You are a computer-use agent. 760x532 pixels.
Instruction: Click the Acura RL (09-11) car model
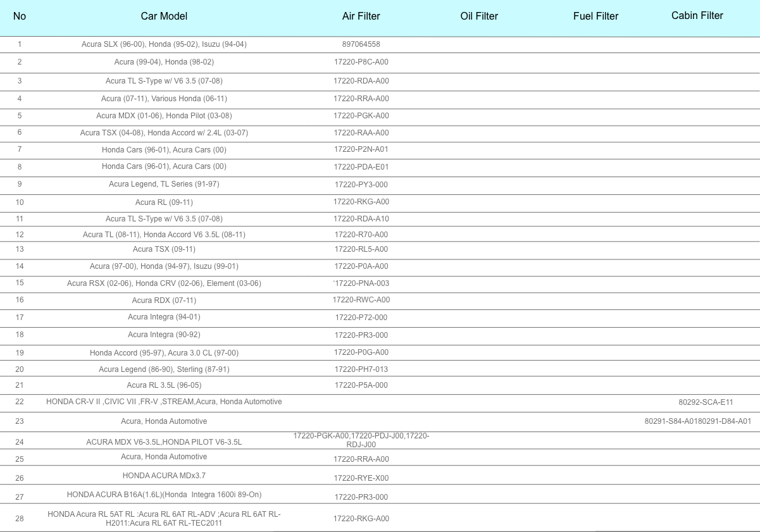pyautogui.click(x=164, y=202)
